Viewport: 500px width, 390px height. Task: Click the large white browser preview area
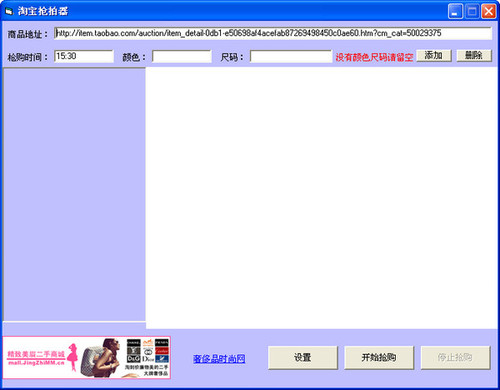tap(322, 198)
